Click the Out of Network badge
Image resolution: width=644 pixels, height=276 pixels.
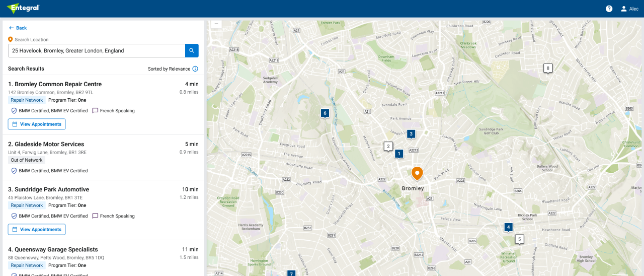27,160
